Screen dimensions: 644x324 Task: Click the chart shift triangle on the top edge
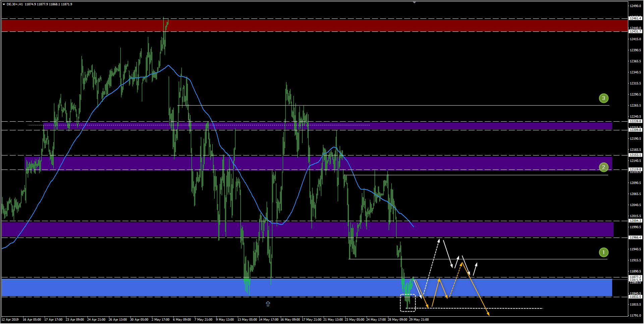[x=414, y=2]
